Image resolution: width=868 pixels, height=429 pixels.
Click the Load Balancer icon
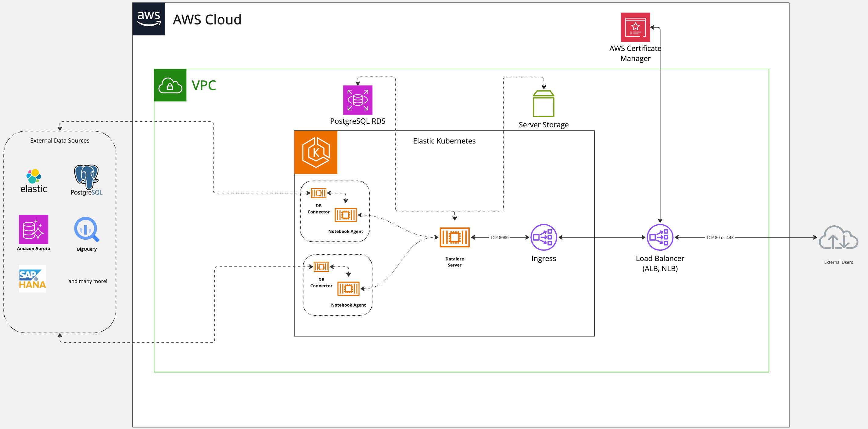click(659, 237)
